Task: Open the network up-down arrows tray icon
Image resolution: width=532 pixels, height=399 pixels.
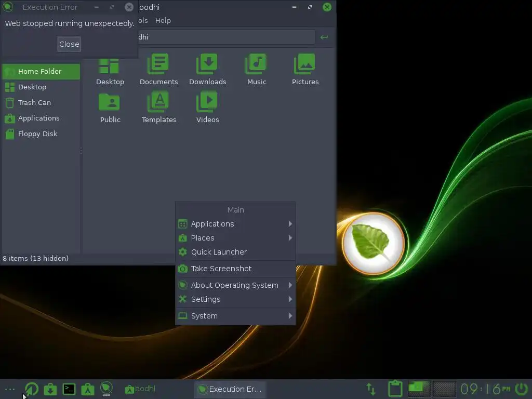Action: pos(371,389)
